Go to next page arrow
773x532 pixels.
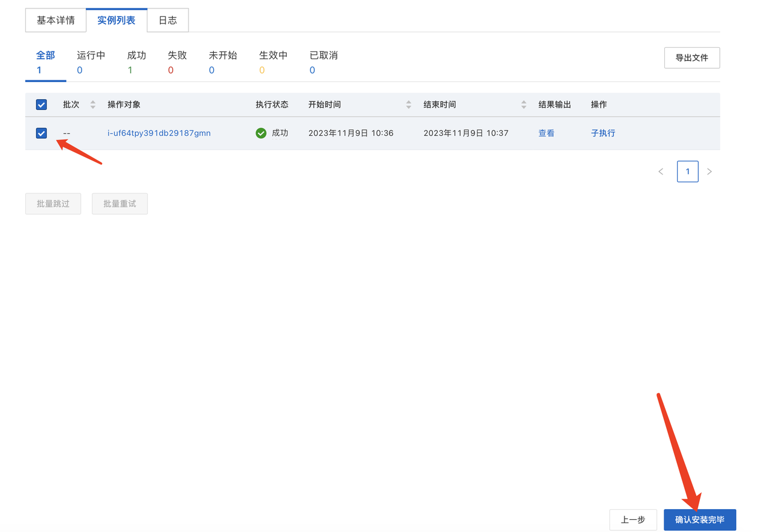coord(710,171)
